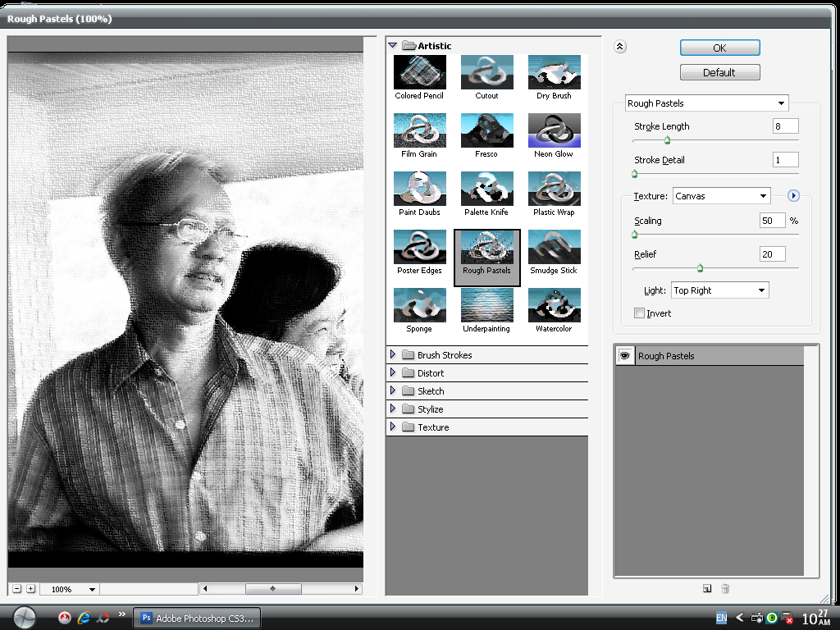The height and width of the screenshot is (630, 840).
Task: Pick the Plastic Wrap filter icon
Action: pyautogui.click(x=554, y=189)
